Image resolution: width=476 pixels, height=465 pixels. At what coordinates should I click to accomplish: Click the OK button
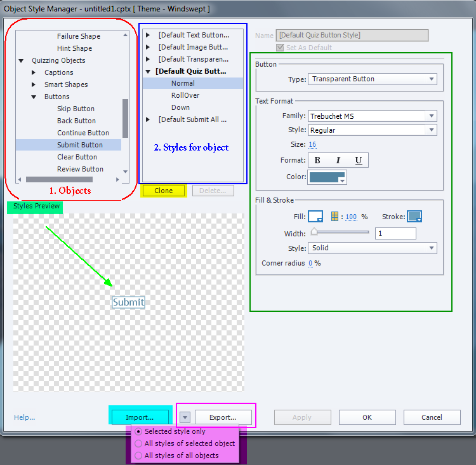[x=367, y=417]
